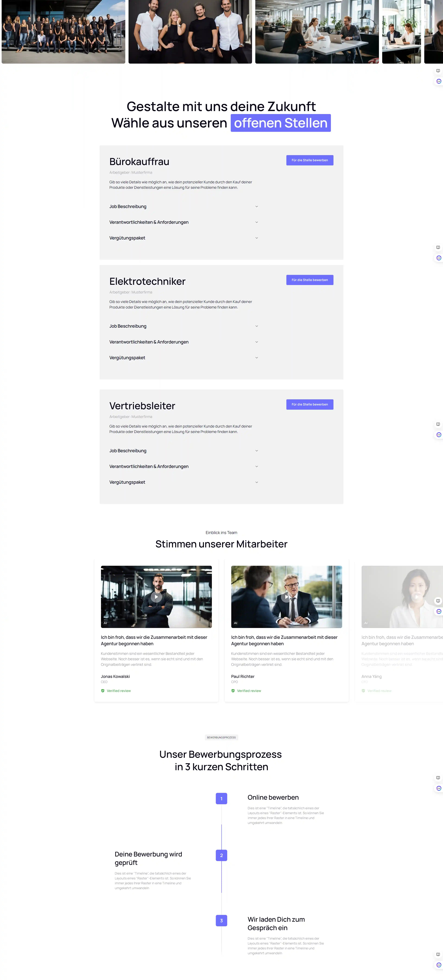
Task: Click the AI badge on Jonas Kowalski's video
Action: [105, 623]
